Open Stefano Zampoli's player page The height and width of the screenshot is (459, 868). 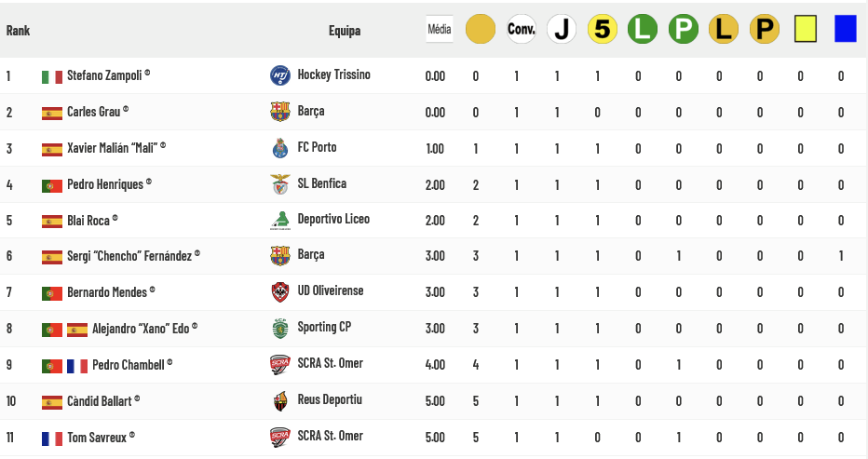pyautogui.click(x=104, y=74)
